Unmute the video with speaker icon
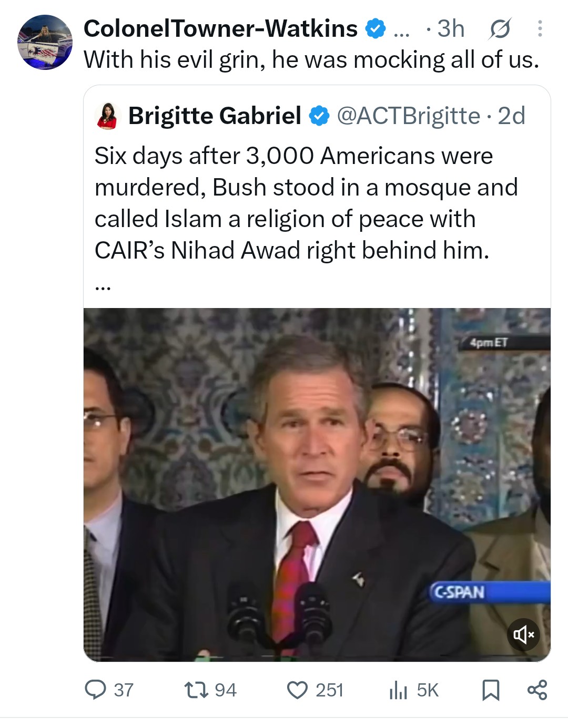This screenshot has width=568, height=728. click(523, 634)
